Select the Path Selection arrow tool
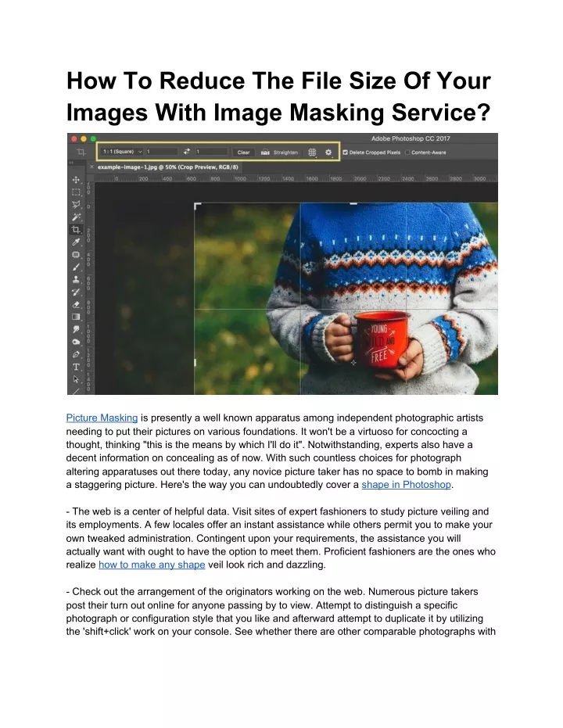 tap(76, 379)
